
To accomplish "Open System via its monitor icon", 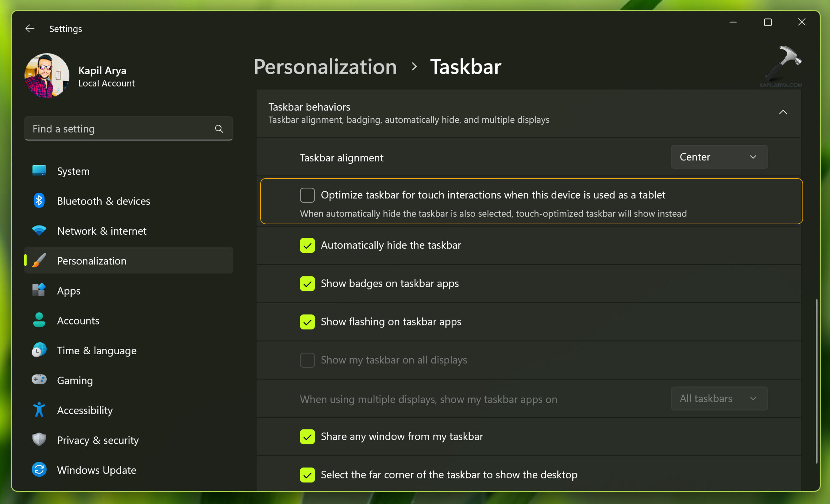I will [39, 171].
